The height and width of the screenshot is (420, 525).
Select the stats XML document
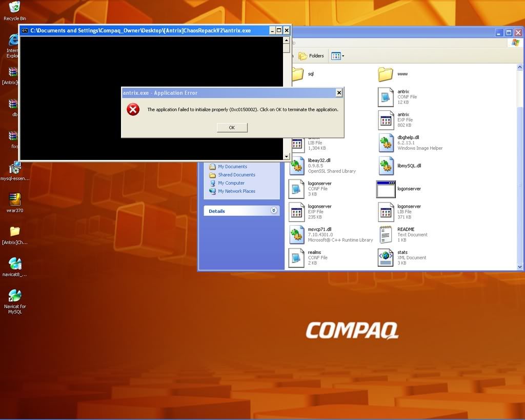(386, 258)
